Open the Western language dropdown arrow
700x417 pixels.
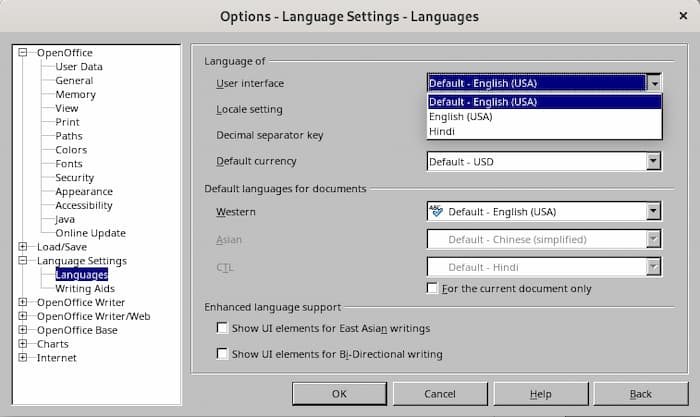click(x=653, y=212)
